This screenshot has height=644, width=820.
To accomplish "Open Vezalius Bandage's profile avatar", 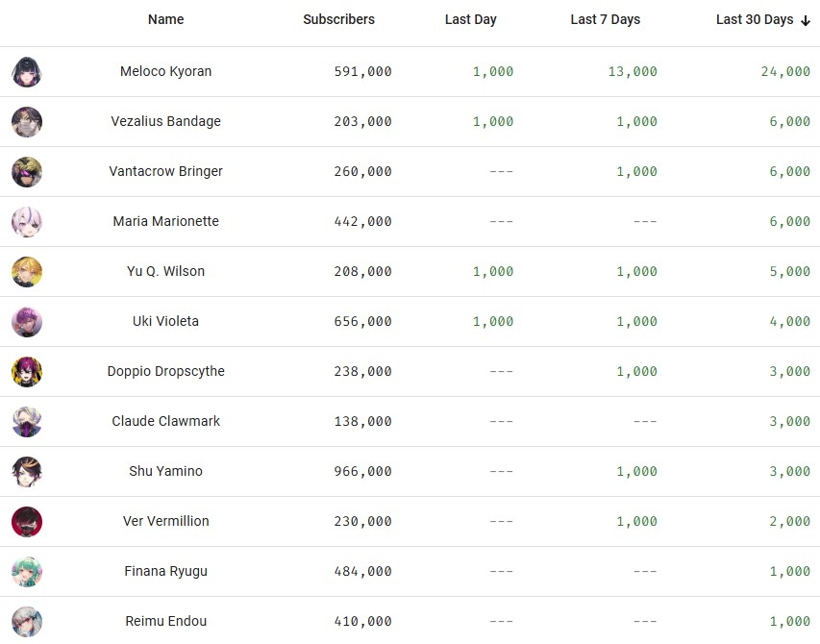I will point(27,122).
